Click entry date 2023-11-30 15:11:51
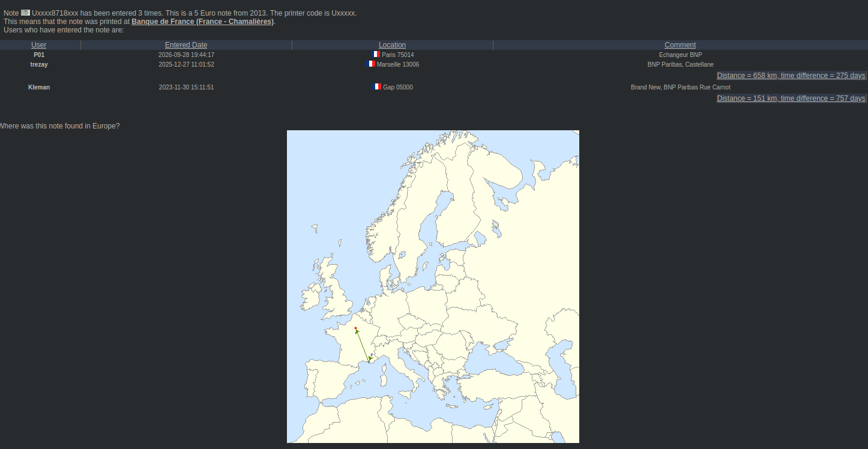868x449 pixels. [x=186, y=87]
